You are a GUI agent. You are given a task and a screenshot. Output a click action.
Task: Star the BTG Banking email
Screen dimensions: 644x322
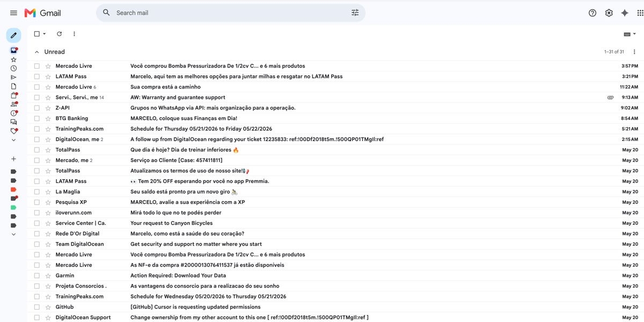pos(48,119)
